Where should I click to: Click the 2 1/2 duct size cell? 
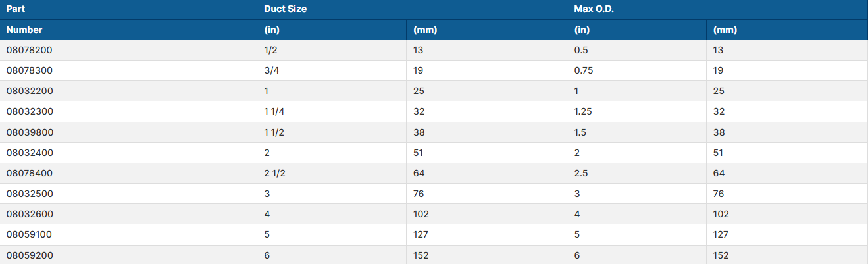pyautogui.click(x=274, y=173)
